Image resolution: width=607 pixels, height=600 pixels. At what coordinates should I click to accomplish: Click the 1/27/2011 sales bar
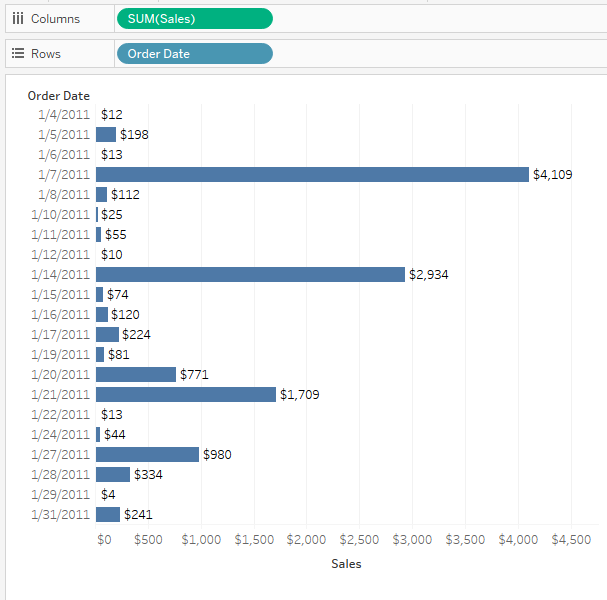pos(147,455)
